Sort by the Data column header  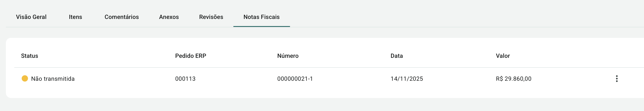[x=397, y=56]
